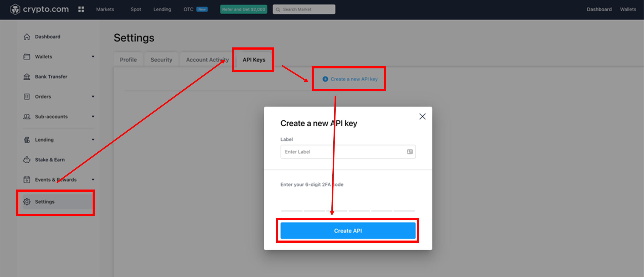644x277 pixels.
Task: Click the Create a new API key button
Action: click(x=351, y=79)
